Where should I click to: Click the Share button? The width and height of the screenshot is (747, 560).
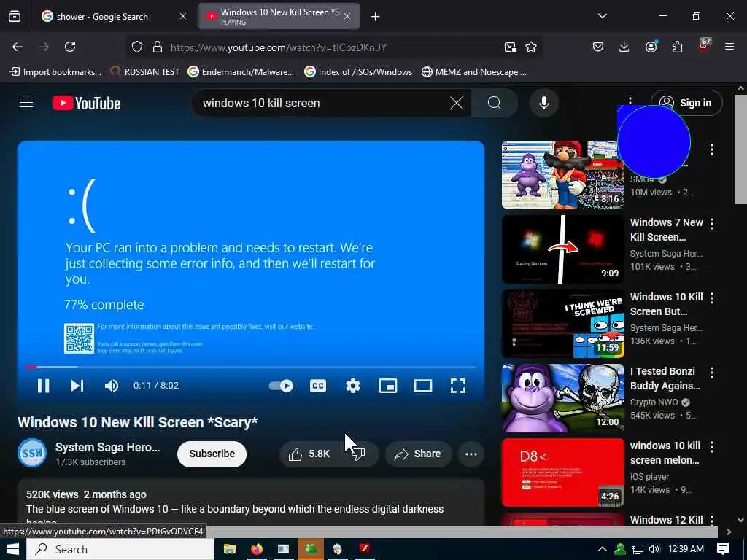[x=418, y=454]
